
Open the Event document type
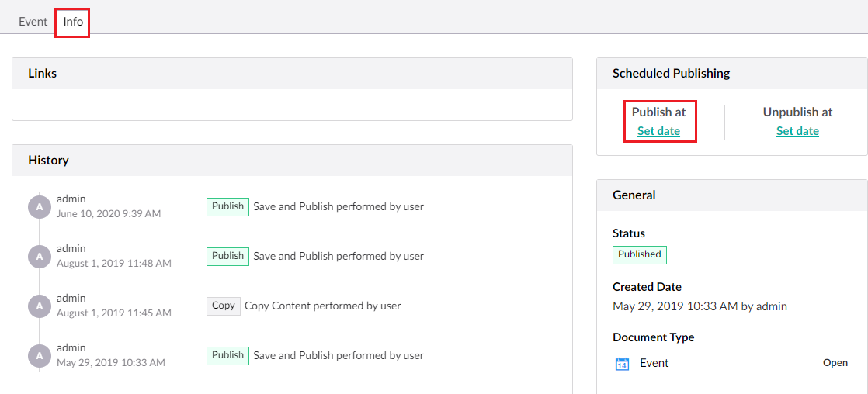point(835,363)
